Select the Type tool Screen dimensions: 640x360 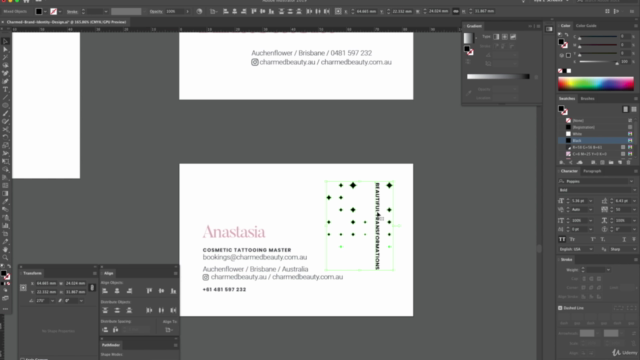click(x=5, y=89)
